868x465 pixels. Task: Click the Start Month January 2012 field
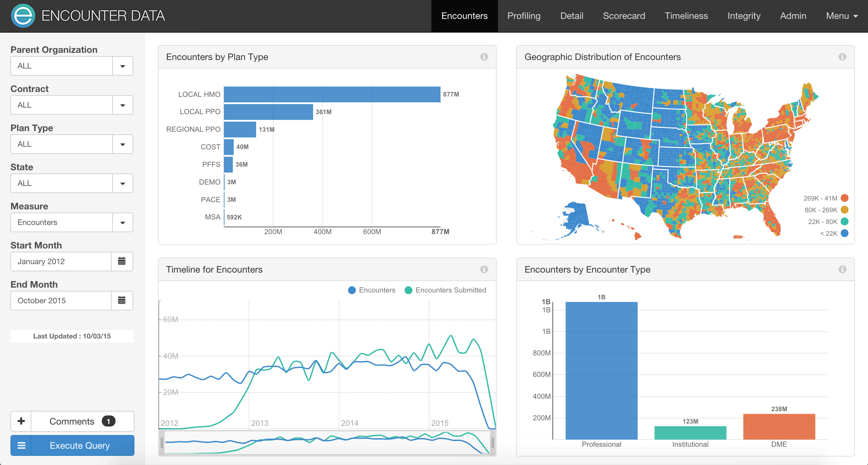[61, 261]
